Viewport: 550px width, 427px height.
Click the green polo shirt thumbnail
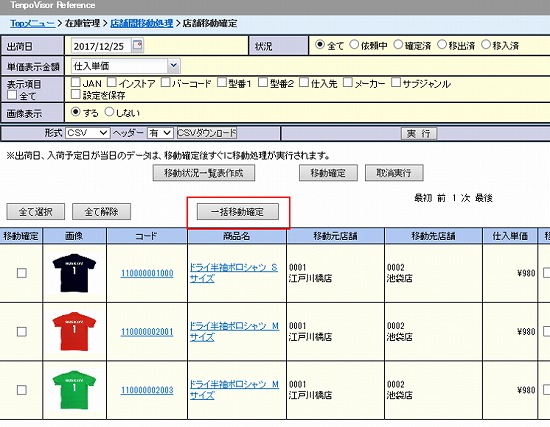[x=74, y=390]
